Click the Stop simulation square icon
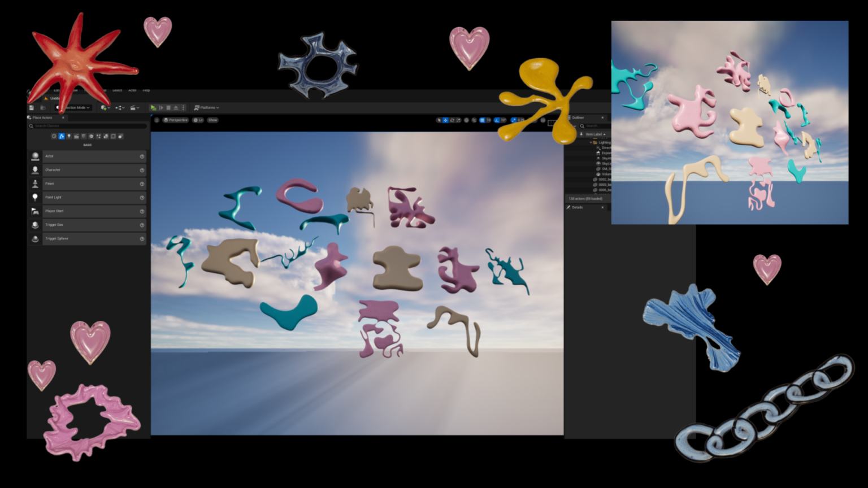This screenshot has width=868, height=488. (x=168, y=107)
